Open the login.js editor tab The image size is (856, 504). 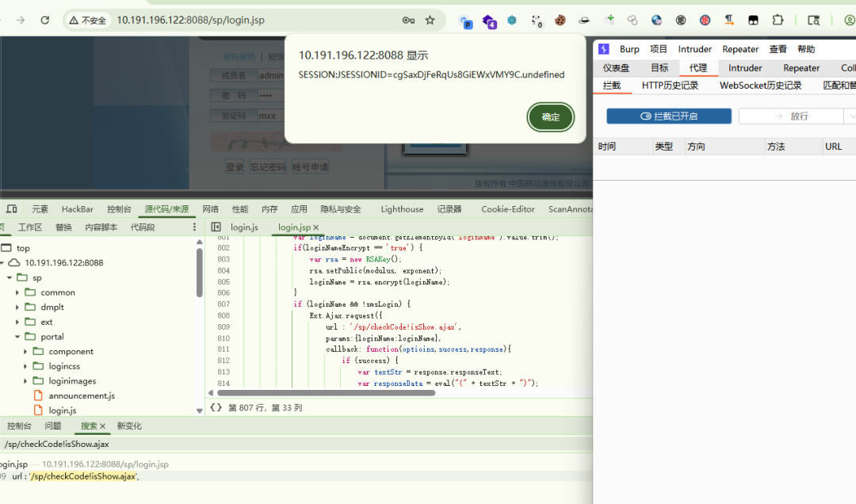click(244, 227)
